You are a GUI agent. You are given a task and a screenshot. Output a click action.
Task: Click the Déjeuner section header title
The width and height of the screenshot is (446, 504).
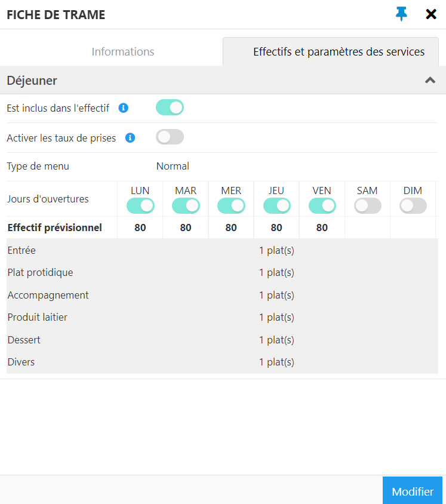(x=32, y=81)
